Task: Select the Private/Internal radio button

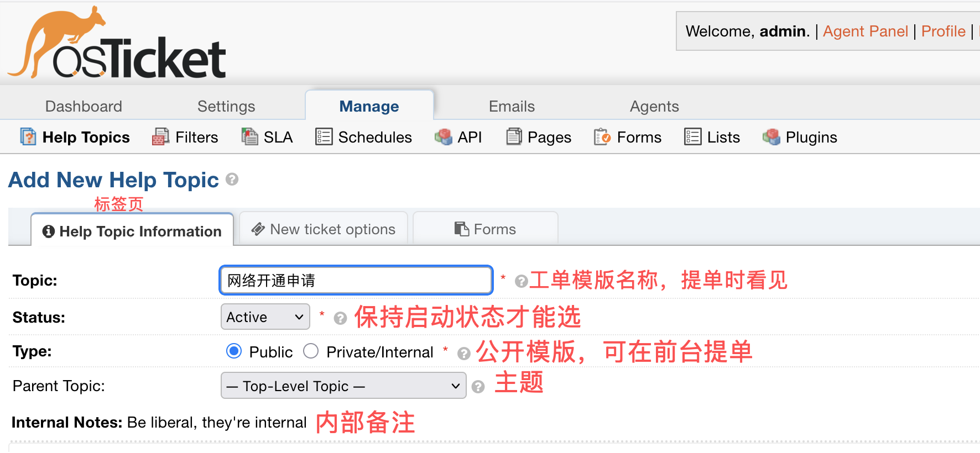Action: click(x=311, y=351)
